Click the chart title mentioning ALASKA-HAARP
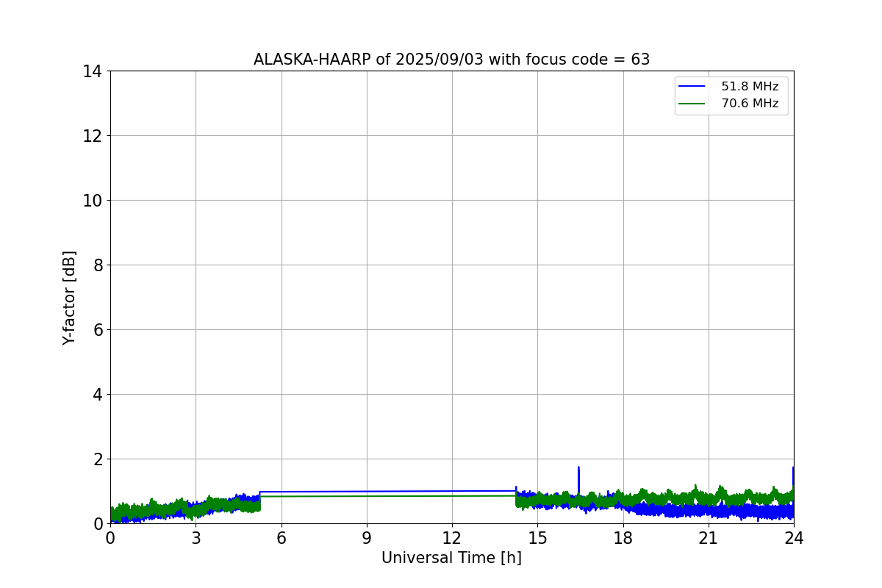Image resolution: width=882 pixels, height=588 pixels. 451,60
